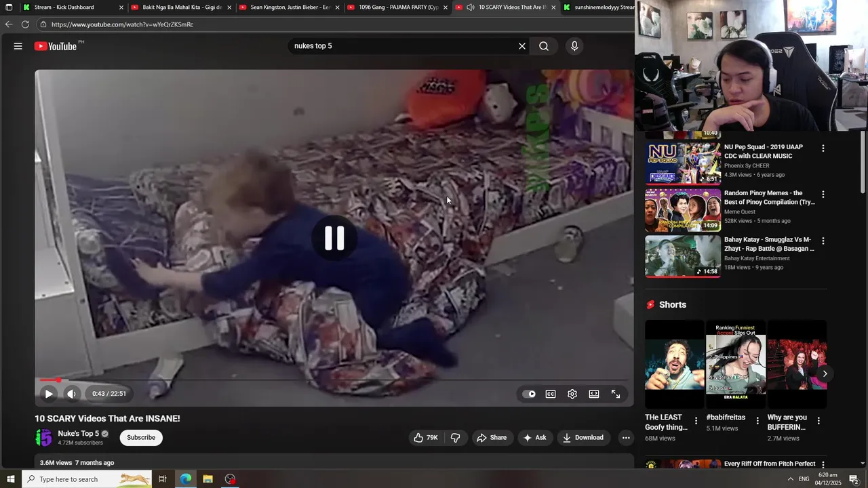
Task: Open Task View on the taskbar
Action: tap(163, 479)
